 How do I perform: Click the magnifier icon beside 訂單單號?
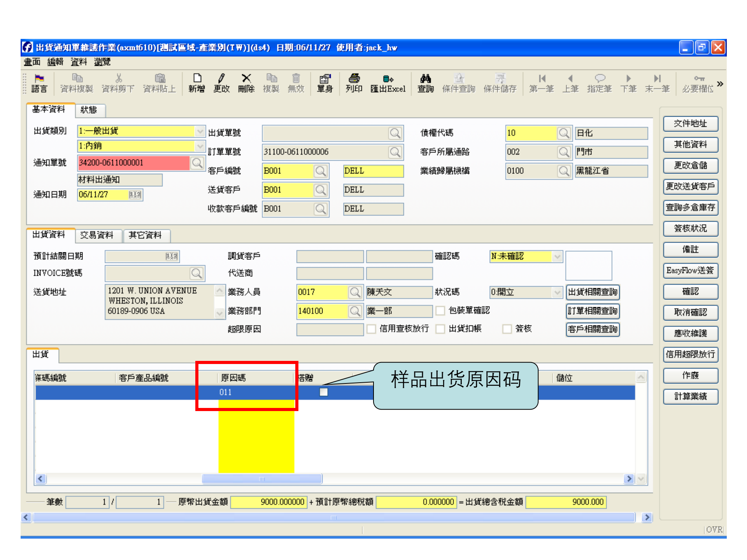[x=396, y=152]
